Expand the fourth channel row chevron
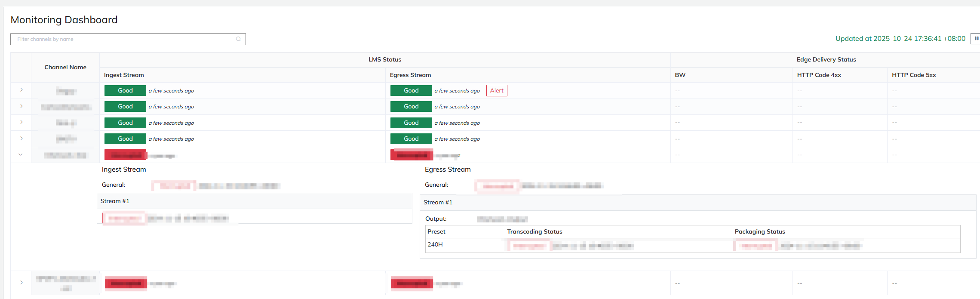This screenshot has width=980, height=299. coord(21,139)
